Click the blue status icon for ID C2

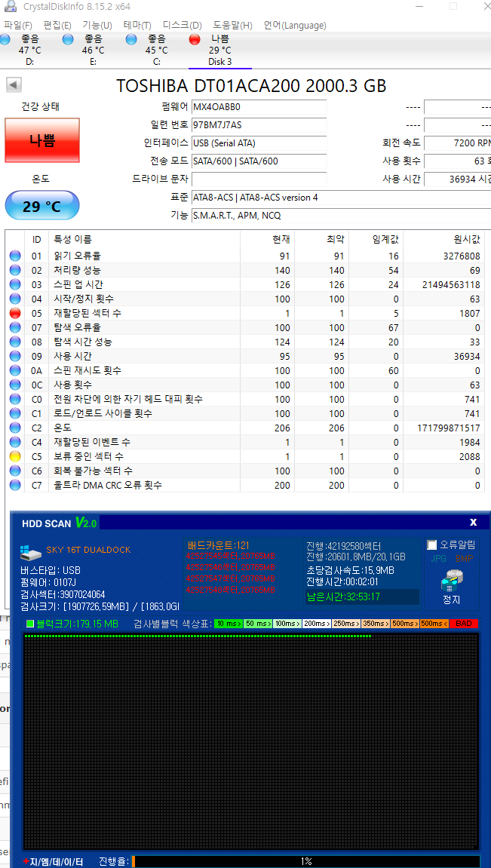pos(15,428)
